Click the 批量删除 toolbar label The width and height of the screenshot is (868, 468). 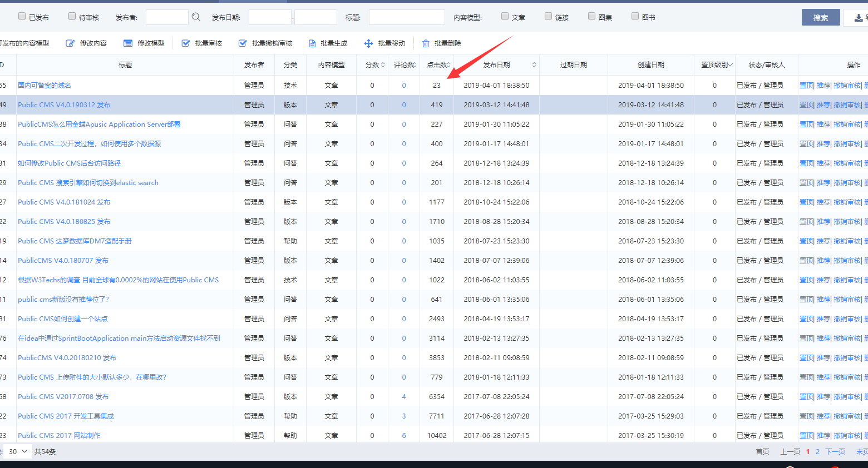(x=448, y=43)
